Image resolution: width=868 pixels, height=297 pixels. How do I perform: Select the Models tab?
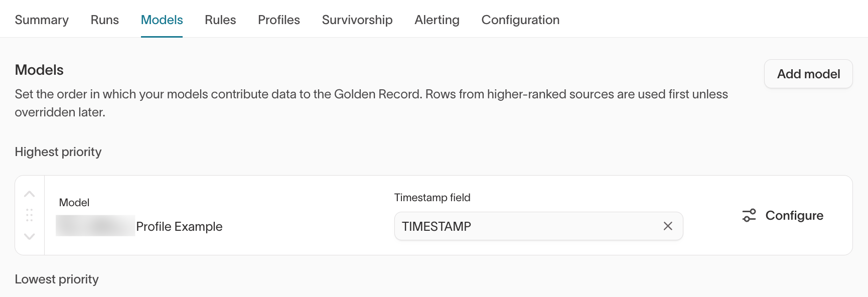tap(162, 20)
